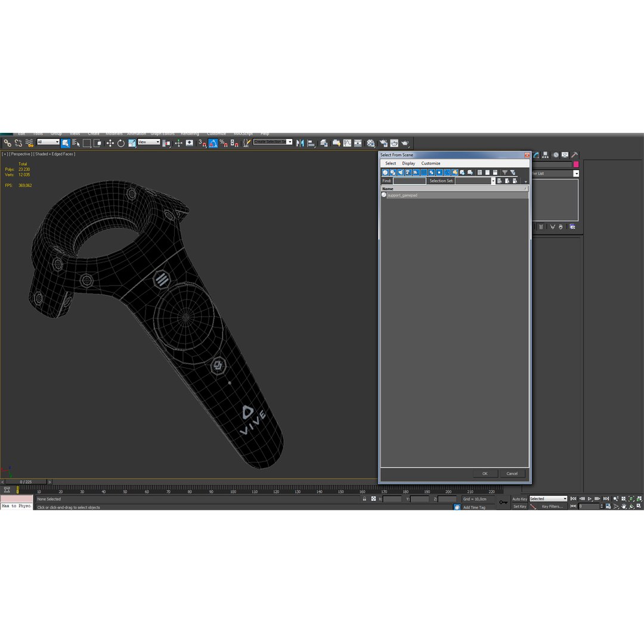Toggle 3D Snaps
Image resolution: width=644 pixels, height=644 pixels.
pos(203,143)
